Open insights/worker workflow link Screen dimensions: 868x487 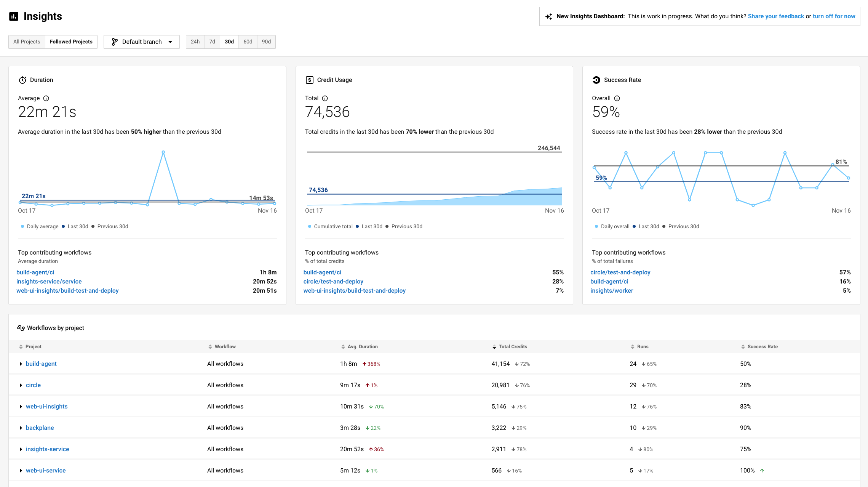tap(612, 291)
